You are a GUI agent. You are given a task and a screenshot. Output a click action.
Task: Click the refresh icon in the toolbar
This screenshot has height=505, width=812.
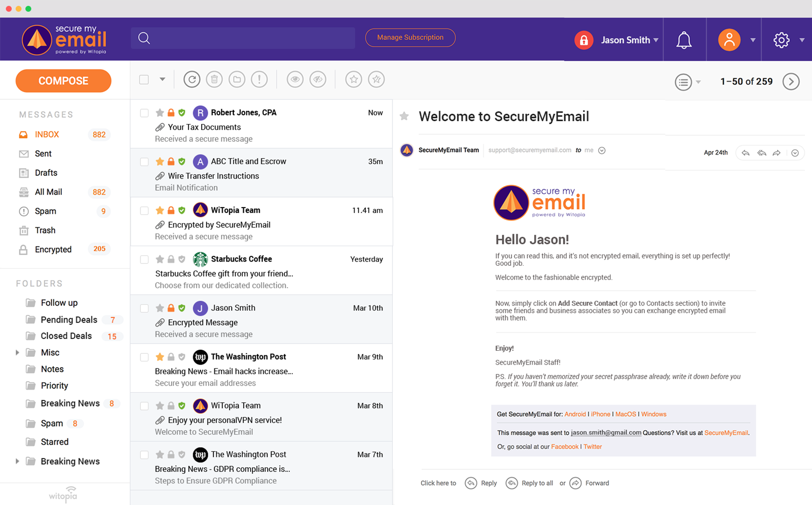192,80
